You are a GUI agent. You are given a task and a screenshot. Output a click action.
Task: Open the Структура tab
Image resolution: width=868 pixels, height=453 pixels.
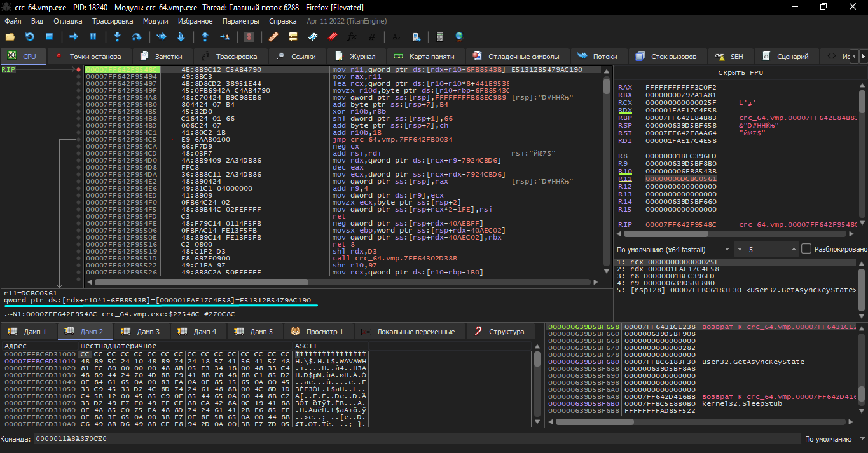pos(500,332)
